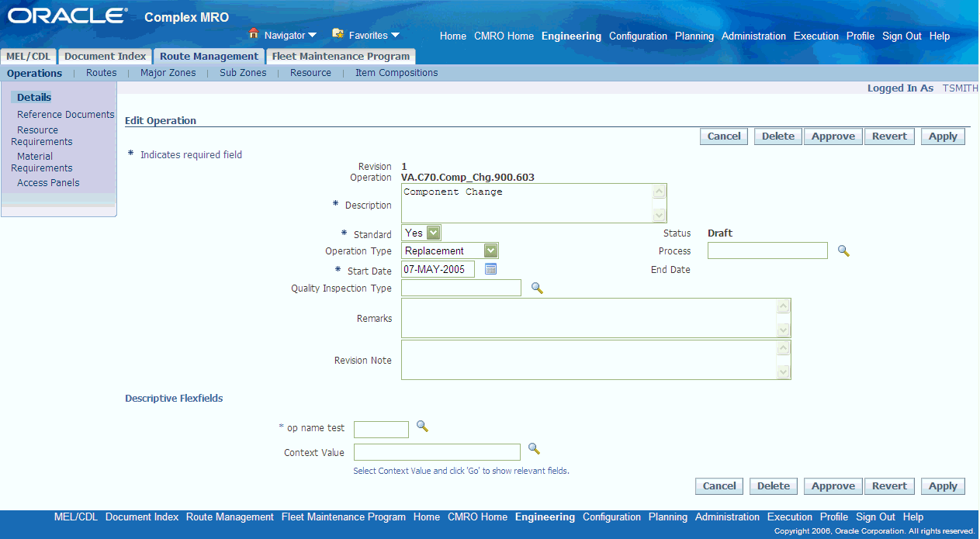Viewport: 980px width, 539px height.
Task: Click the top Revert button
Action: (889, 136)
